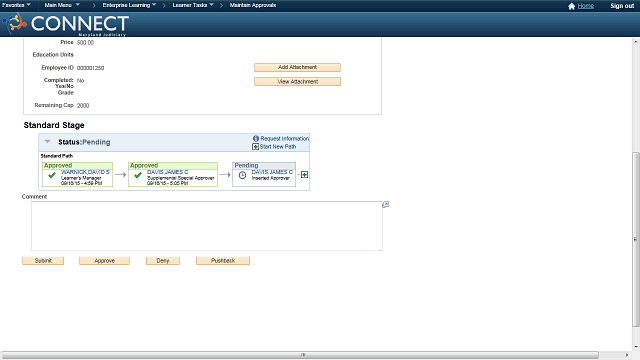Screen dimensions: 640x360
Task: Click scroll up arrow on vertical scrollbar
Action: [636, 42]
